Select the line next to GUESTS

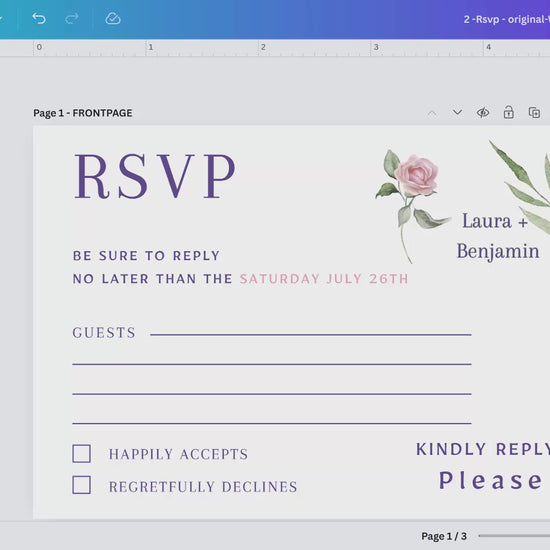tap(311, 335)
